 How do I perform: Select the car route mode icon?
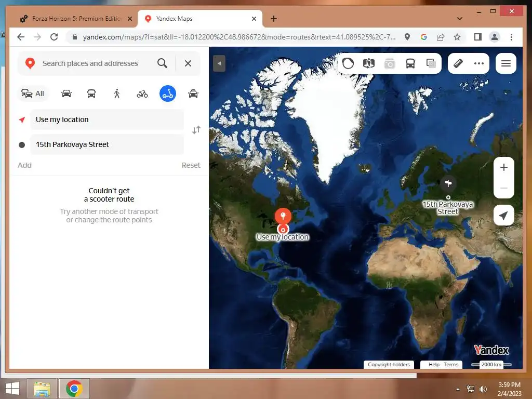(66, 94)
